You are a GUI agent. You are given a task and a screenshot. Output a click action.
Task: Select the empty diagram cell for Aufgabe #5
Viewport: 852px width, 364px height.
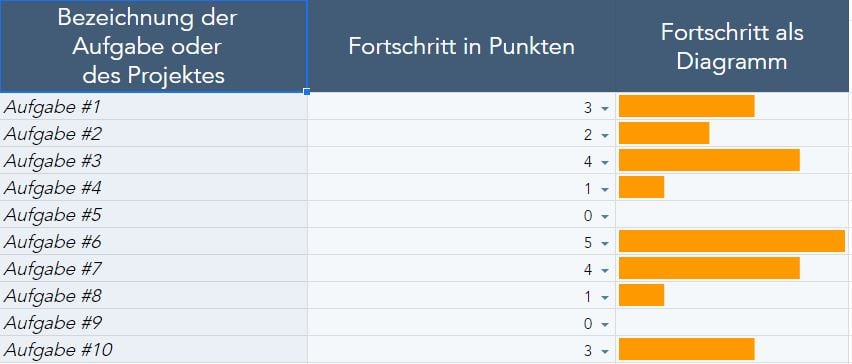[x=732, y=215]
